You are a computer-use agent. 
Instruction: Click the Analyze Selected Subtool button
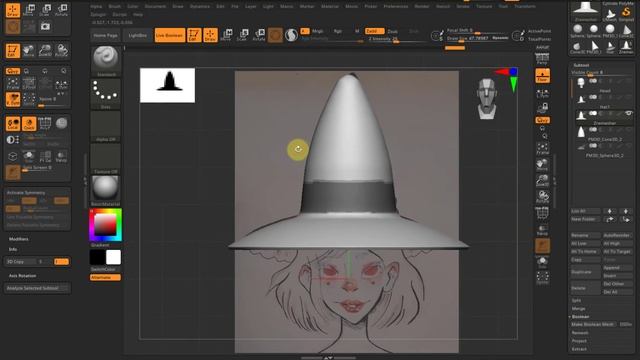(x=37, y=288)
